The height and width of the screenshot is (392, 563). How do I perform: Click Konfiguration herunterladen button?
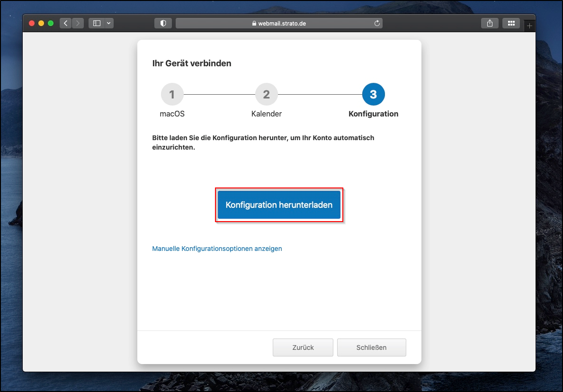279,205
